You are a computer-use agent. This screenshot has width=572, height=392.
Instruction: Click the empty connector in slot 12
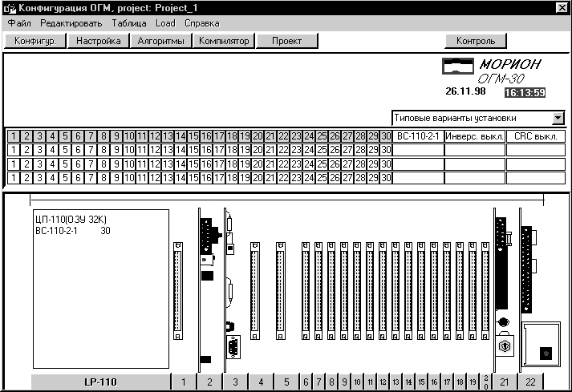tap(383, 291)
